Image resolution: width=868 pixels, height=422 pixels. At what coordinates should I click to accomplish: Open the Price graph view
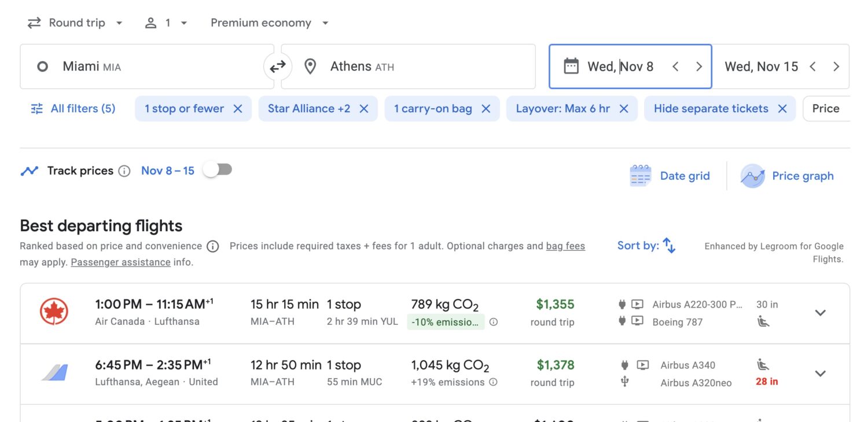click(x=788, y=176)
